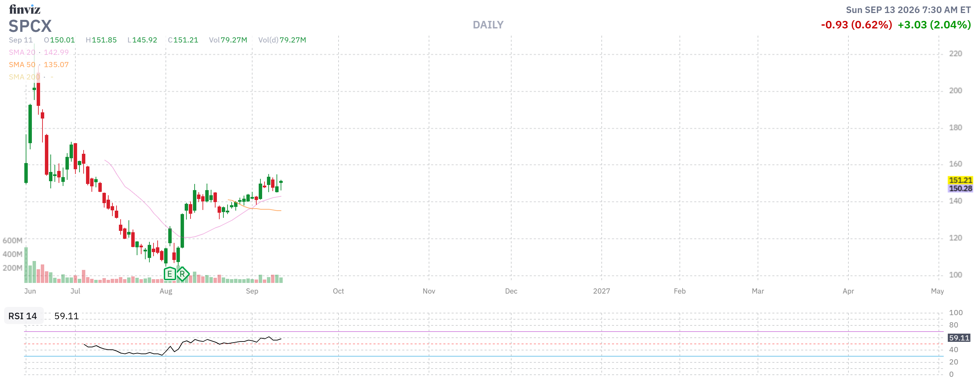Click the yellow 151.21 price tag

pyautogui.click(x=960, y=180)
